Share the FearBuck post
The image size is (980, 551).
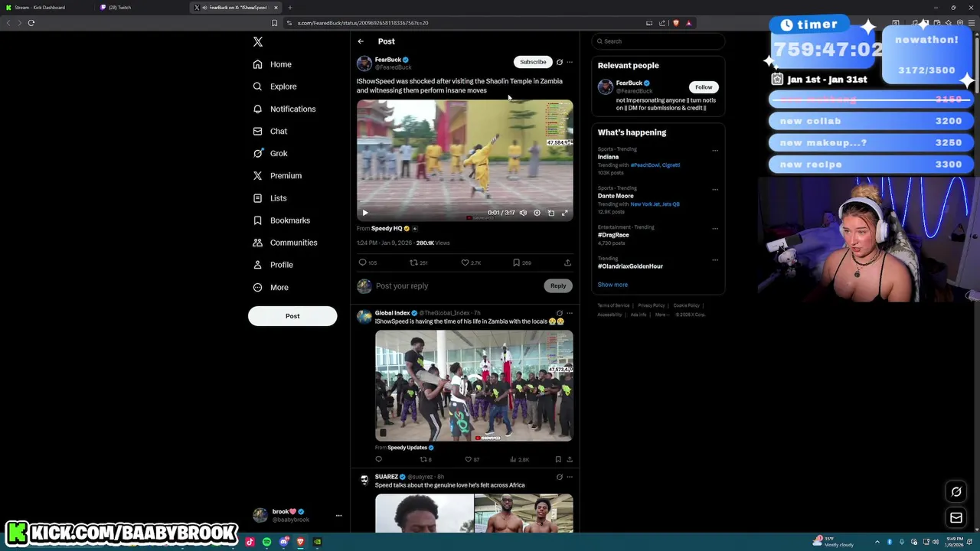click(567, 262)
